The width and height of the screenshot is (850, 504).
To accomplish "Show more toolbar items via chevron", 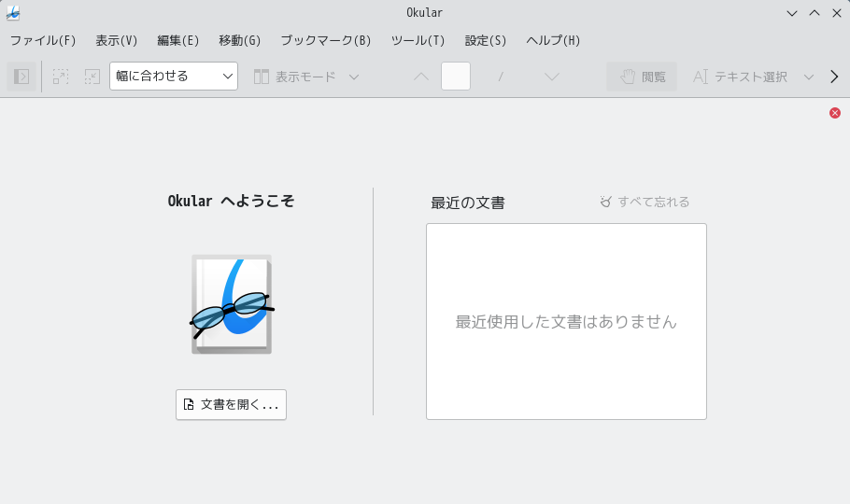I will point(834,77).
